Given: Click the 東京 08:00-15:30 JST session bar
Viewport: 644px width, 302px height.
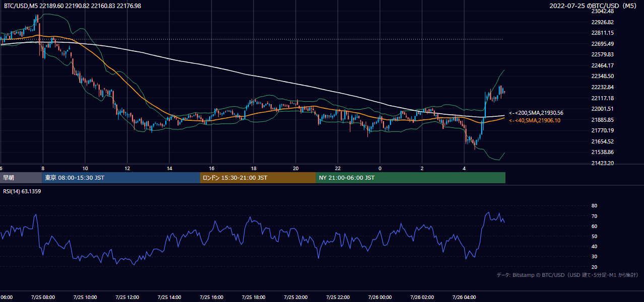Looking at the screenshot, I should click(x=121, y=178).
